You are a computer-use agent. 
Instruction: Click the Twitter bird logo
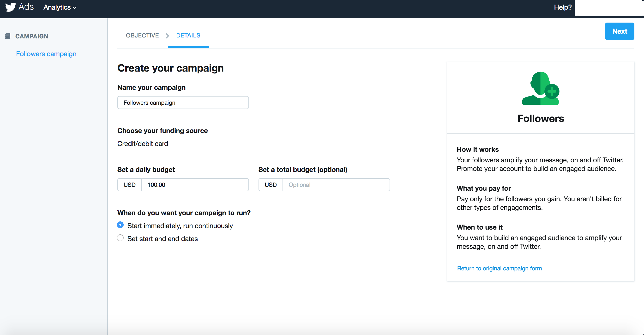(x=11, y=7)
